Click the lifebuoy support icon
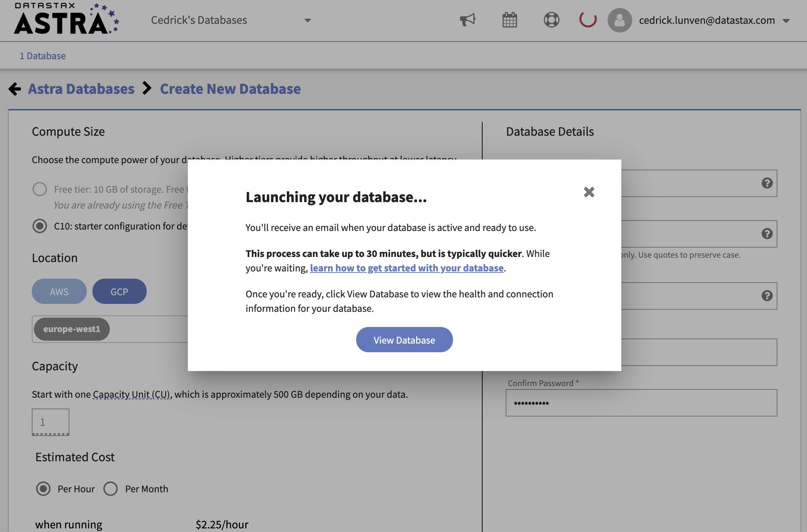807x532 pixels. pos(551,20)
